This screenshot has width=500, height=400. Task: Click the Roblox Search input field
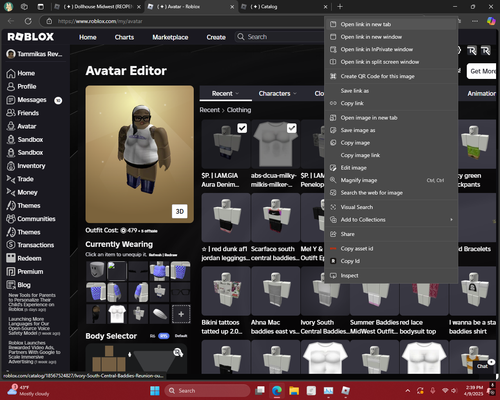280,37
